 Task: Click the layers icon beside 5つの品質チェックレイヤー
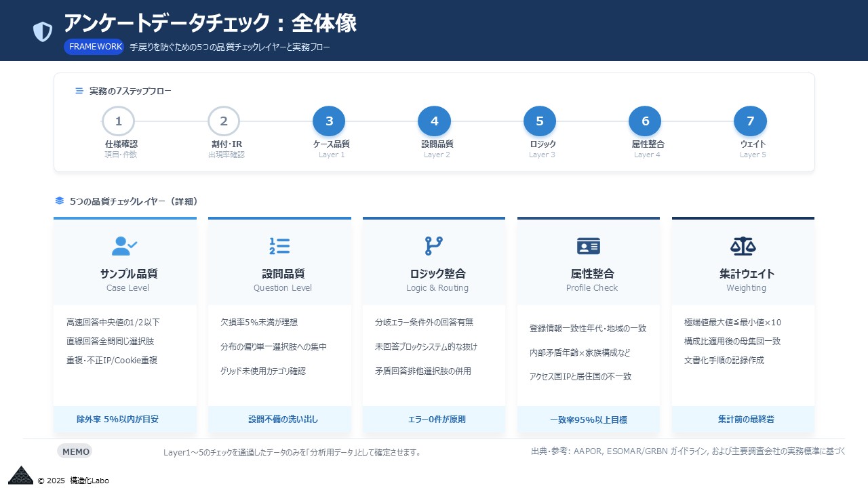[x=60, y=201]
